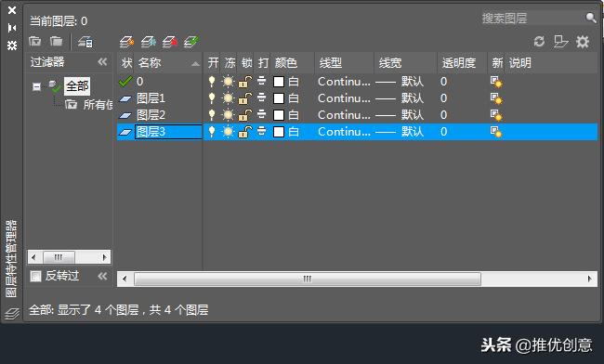Viewport: 604px width, 364px height.
Task: Collapse the 过滤器 filter panel chevron
Action: (x=102, y=61)
